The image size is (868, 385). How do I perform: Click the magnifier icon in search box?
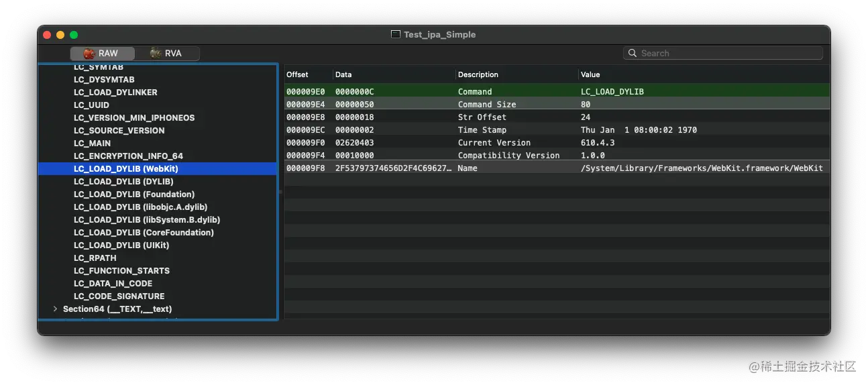point(633,53)
